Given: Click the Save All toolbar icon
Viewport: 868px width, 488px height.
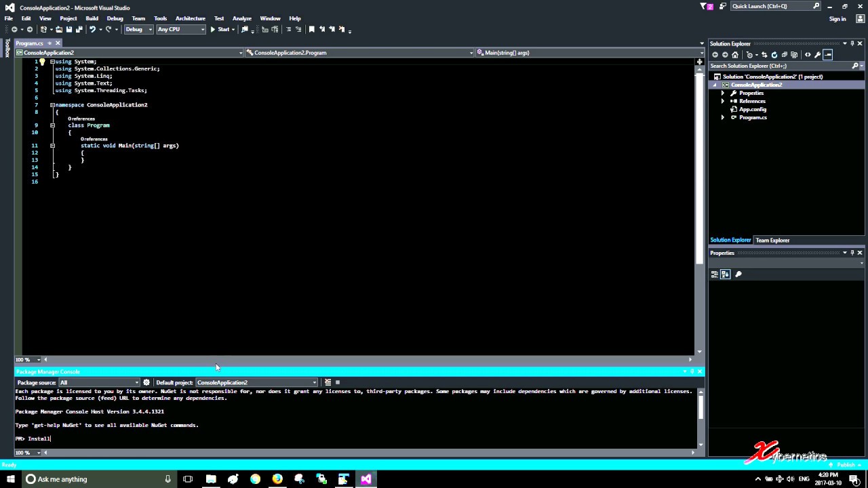Looking at the screenshot, I should point(79,29).
